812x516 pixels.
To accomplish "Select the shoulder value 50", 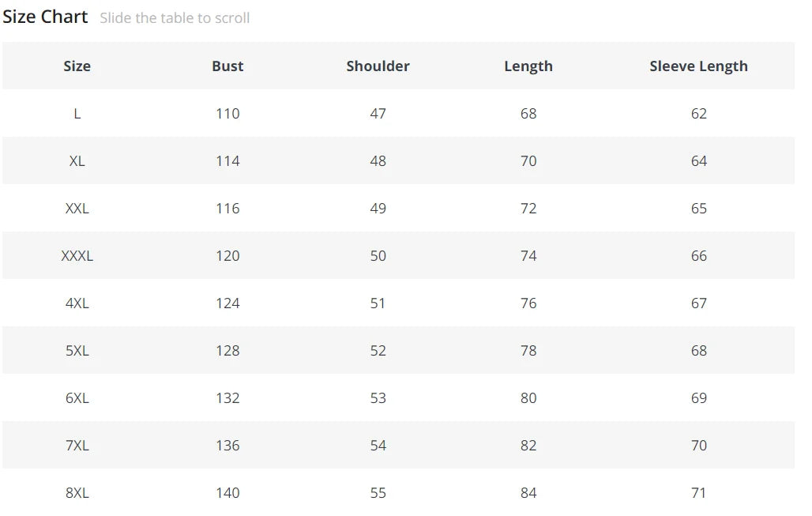I will 378,256.
